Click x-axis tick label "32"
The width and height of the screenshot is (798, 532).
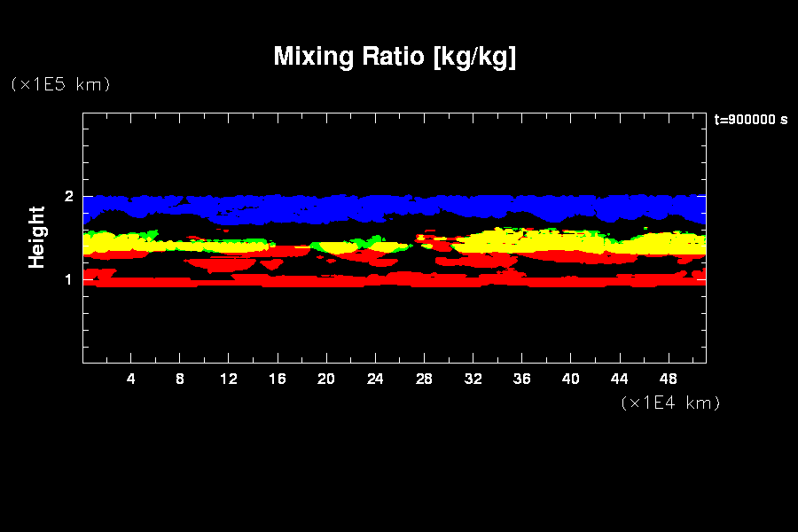473,379
